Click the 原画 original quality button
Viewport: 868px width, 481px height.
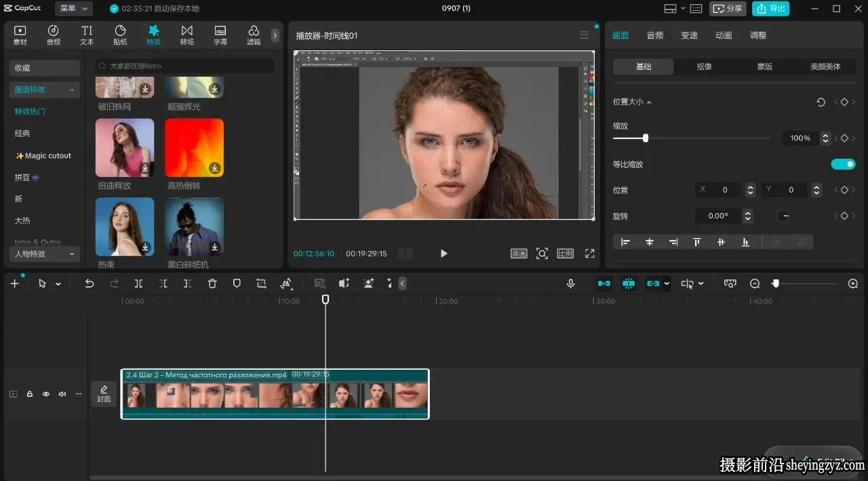[519, 253]
